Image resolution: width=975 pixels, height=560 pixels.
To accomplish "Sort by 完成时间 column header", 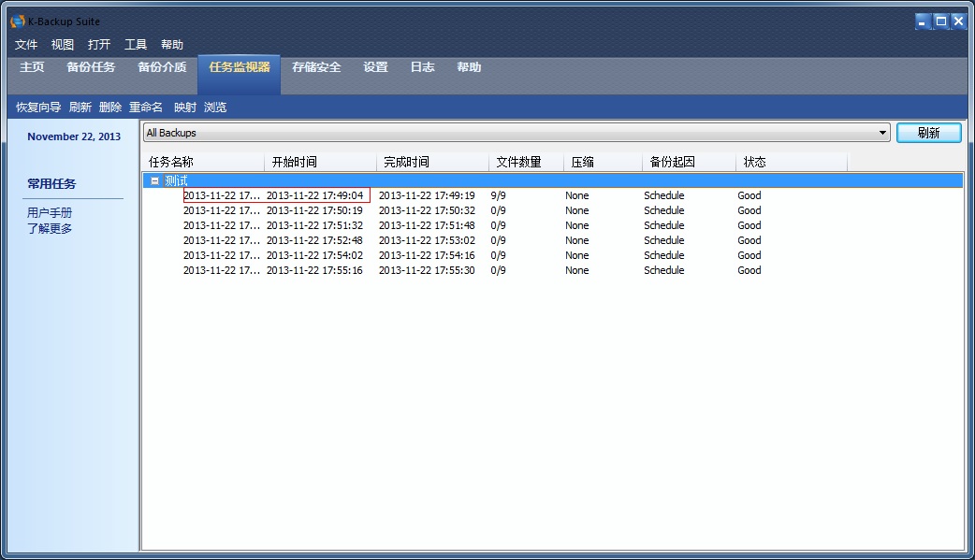I will pos(433,163).
